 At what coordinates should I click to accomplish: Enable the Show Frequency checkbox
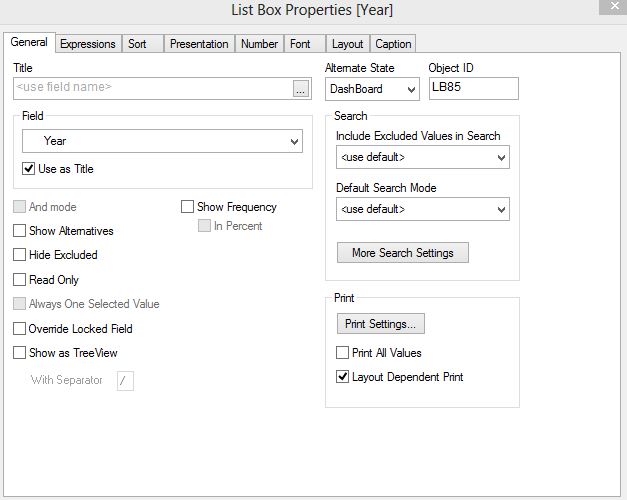tap(187, 207)
